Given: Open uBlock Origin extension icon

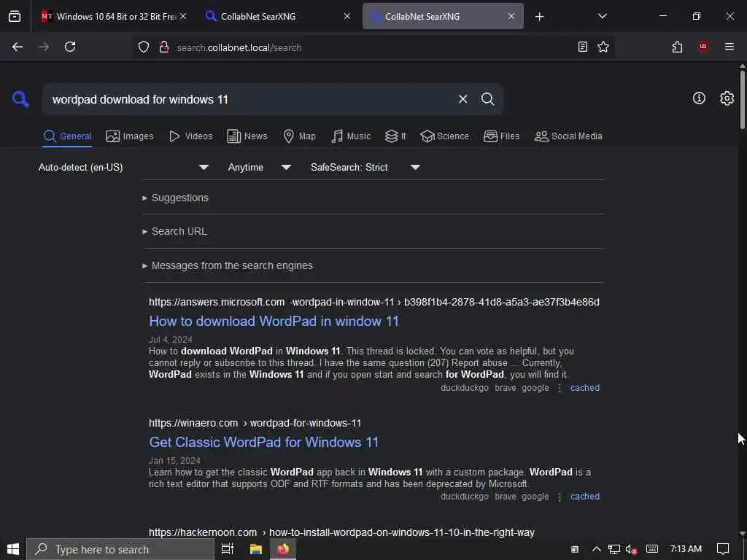Looking at the screenshot, I should click(x=703, y=46).
